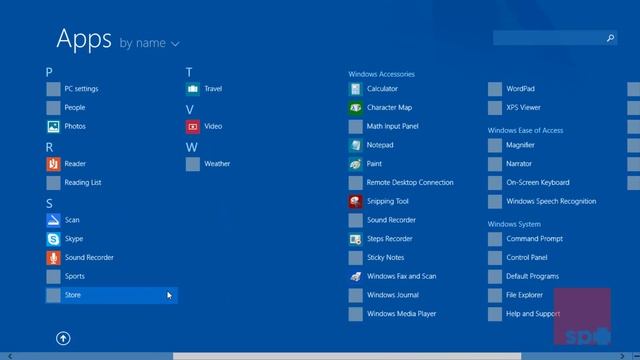Open XPS Viewer
640x360 pixels.
tap(514, 108)
